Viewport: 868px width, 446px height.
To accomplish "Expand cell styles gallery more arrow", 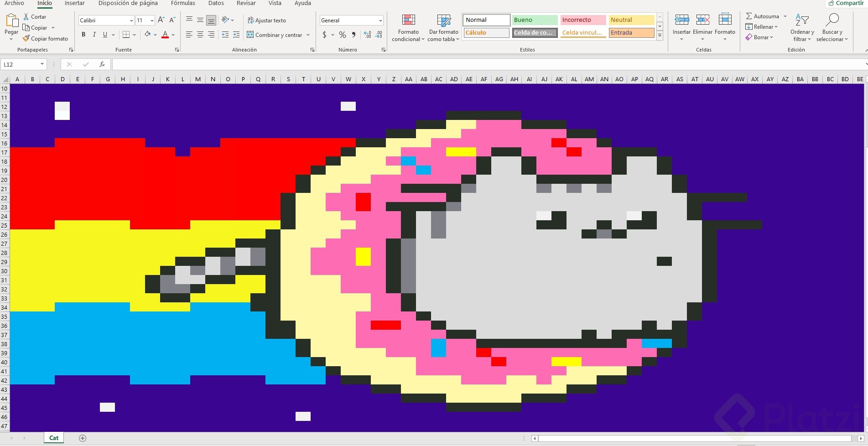I will 660,35.
